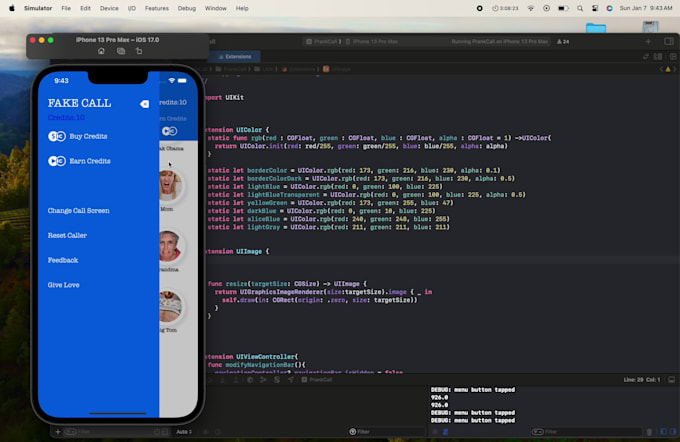Click the console Filter field
680x442 pixels.
[x=586, y=432]
